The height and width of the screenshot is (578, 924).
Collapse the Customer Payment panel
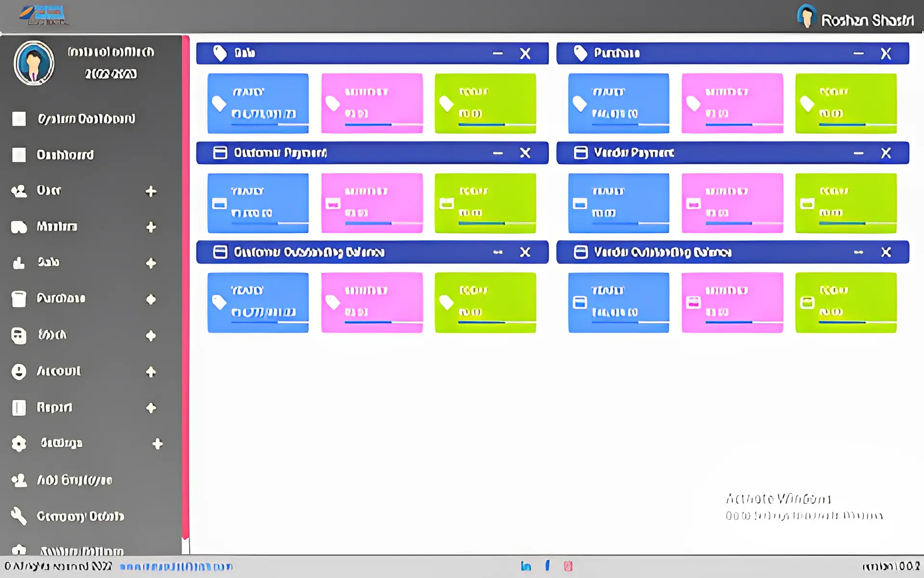coord(498,153)
